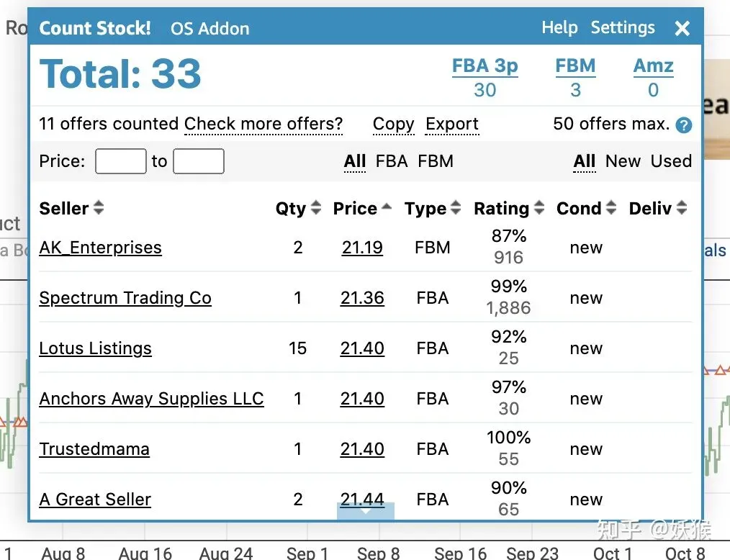Sort by Price column arrow

tap(387, 206)
